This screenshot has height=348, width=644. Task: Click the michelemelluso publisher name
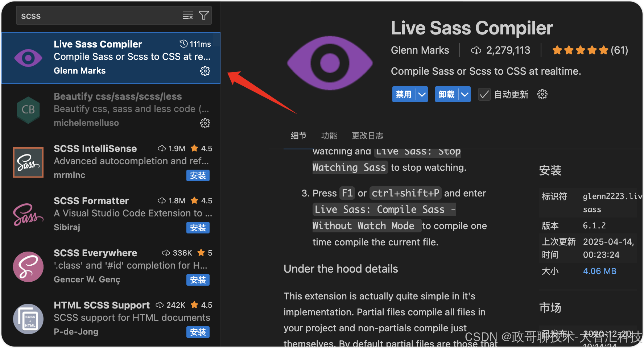(86, 123)
